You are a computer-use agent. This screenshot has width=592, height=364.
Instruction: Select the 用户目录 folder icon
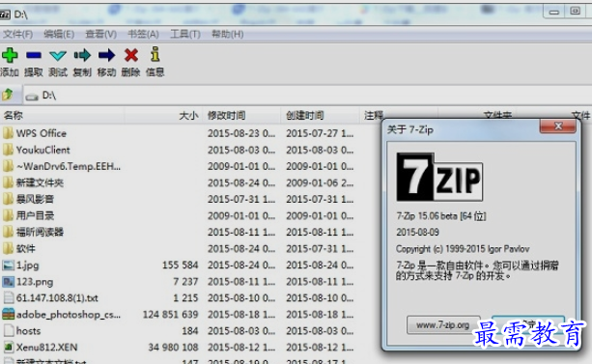point(8,215)
